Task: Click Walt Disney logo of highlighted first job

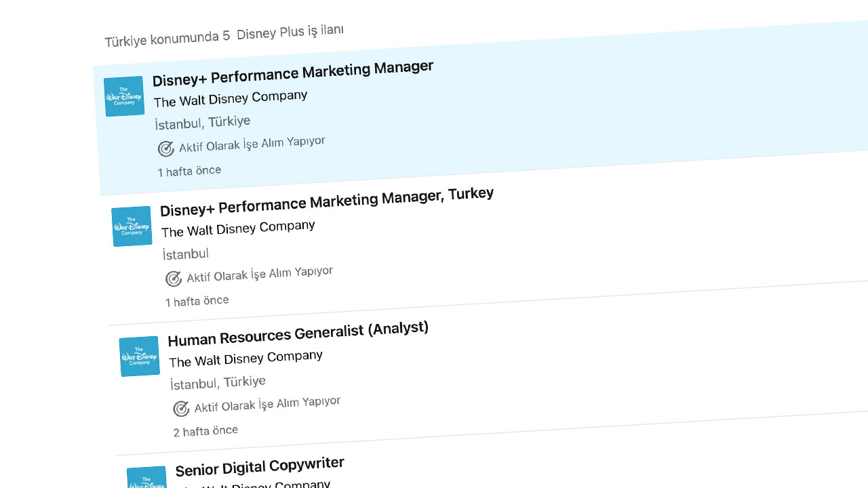Action: pos(124,96)
